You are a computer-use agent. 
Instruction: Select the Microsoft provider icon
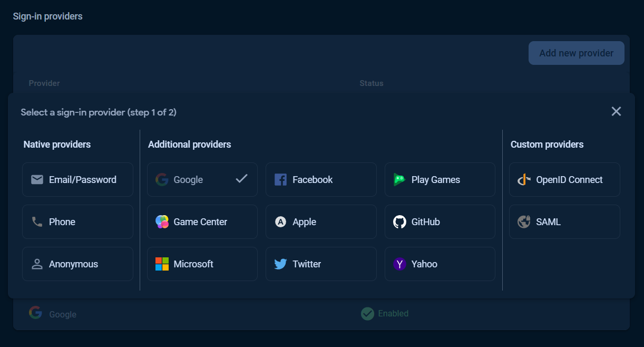[161, 264]
